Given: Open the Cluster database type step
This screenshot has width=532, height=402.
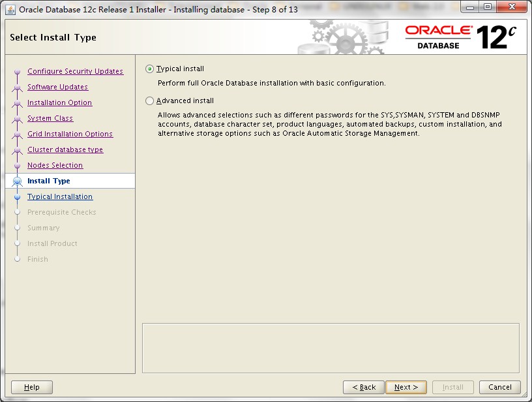Looking at the screenshot, I should 65,149.
